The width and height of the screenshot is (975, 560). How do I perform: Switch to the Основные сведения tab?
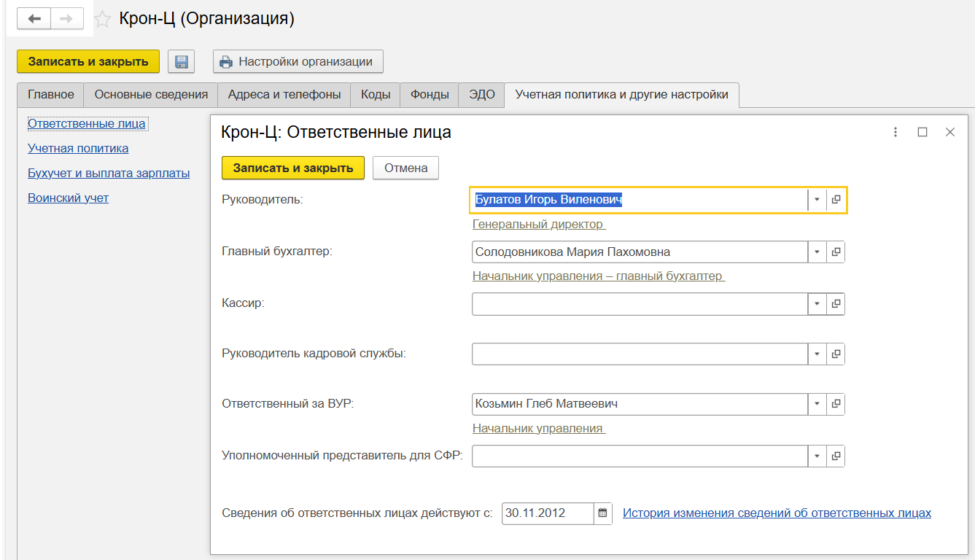(x=151, y=94)
